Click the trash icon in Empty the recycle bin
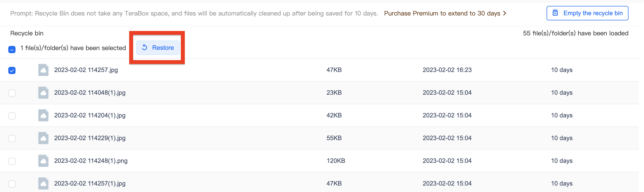This screenshot has width=644, height=192. (x=555, y=13)
